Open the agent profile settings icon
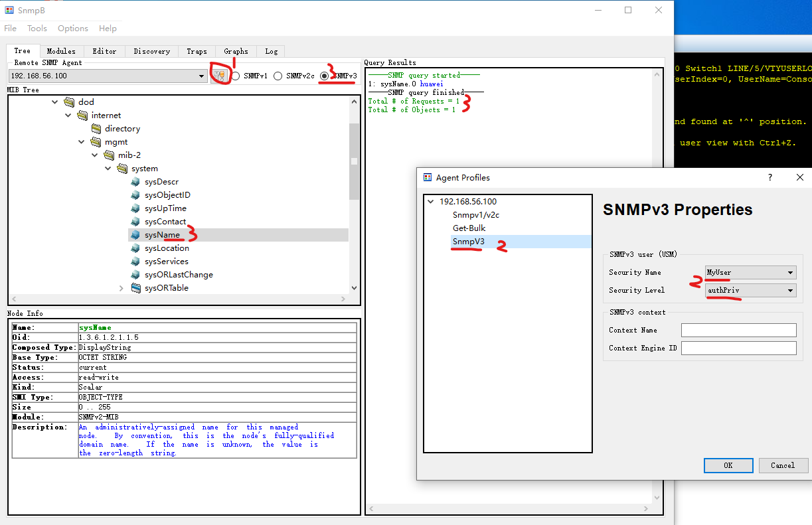 point(219,75)
